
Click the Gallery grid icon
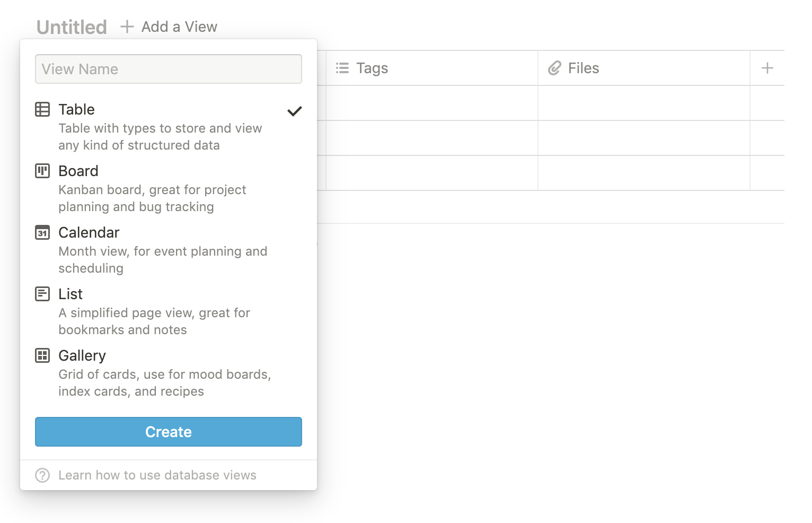coord(42,355)
